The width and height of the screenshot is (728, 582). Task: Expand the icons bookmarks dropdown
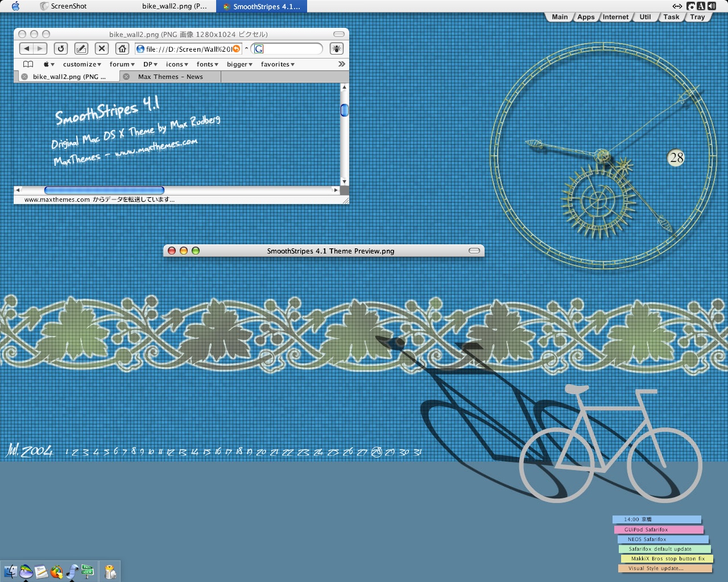pyautogui.click(x=177, y=64)
